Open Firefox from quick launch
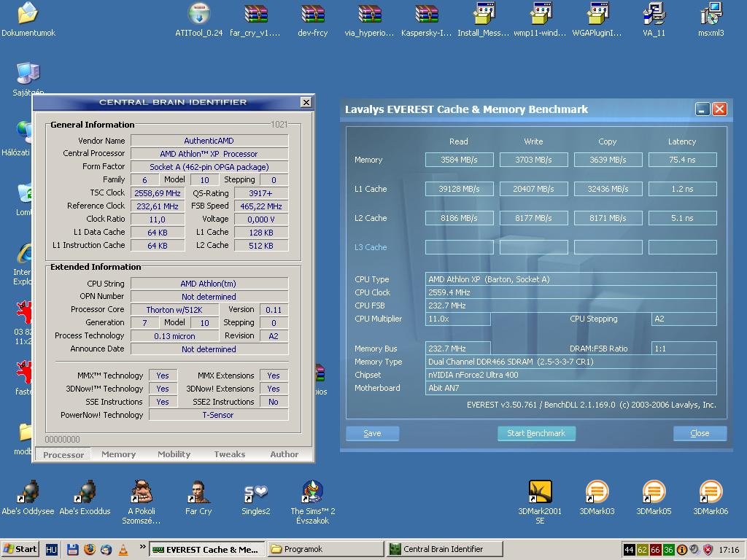Viewport: 747px width, 560px height. (89, 550)
